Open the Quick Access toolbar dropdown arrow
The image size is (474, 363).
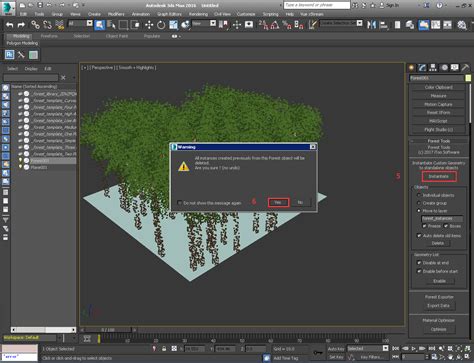(83, 5)
